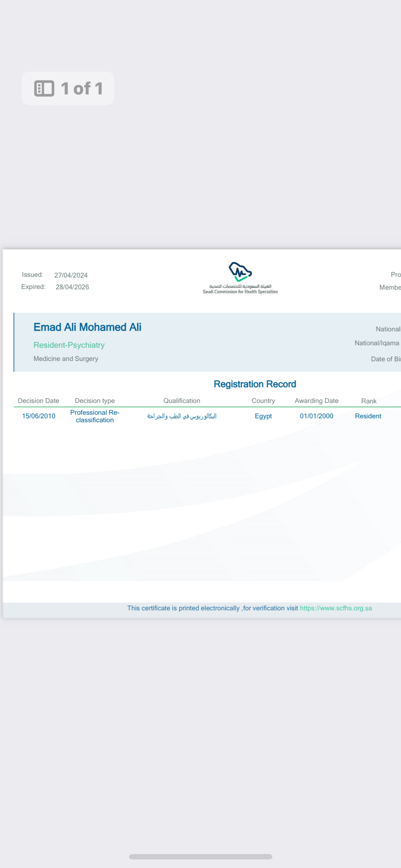This screenshot has height=868, width=401.
Task: Select the Arabic qualification text in table
Action: (181, 416)
